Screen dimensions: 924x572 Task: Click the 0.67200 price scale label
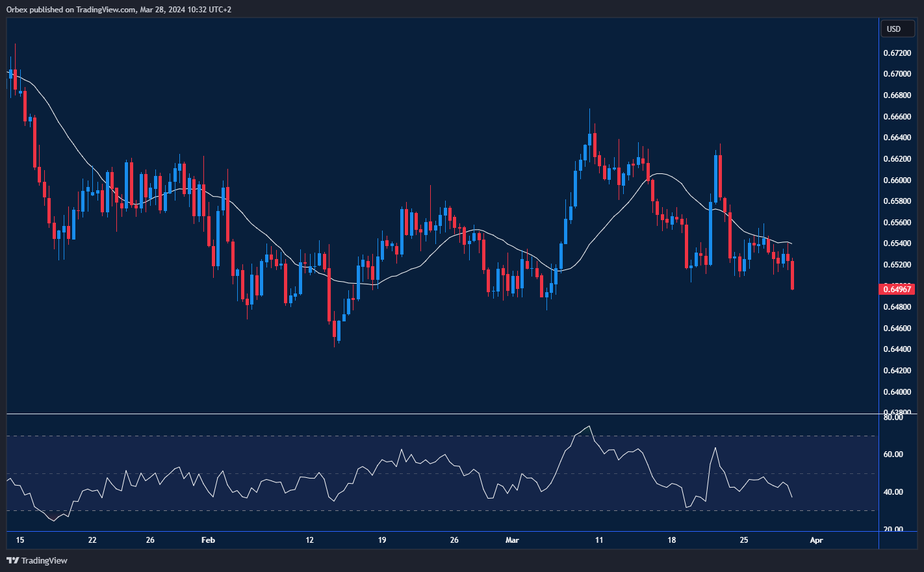[897, 53]
